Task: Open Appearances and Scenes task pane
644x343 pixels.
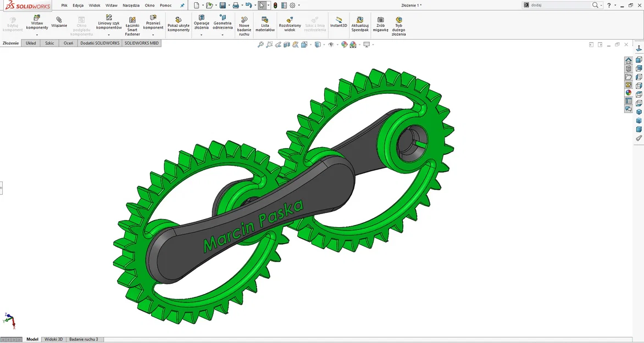Action: [628, 92]
